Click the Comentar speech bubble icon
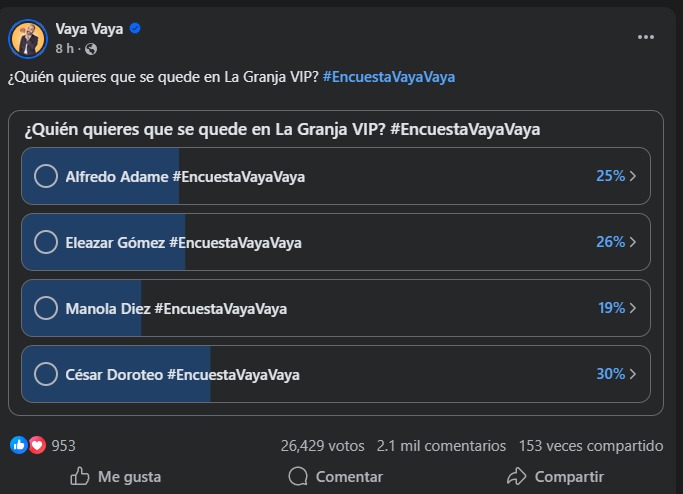 tap(297, 477)
